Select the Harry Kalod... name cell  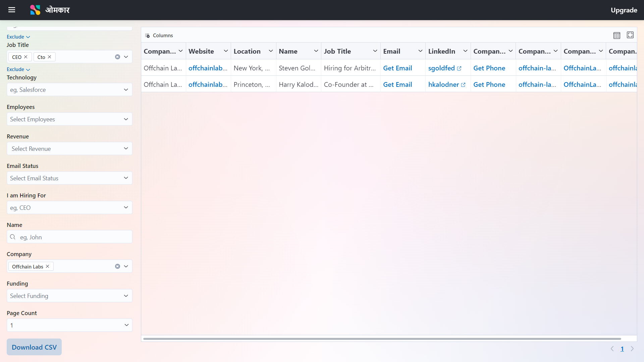[299, 84]
